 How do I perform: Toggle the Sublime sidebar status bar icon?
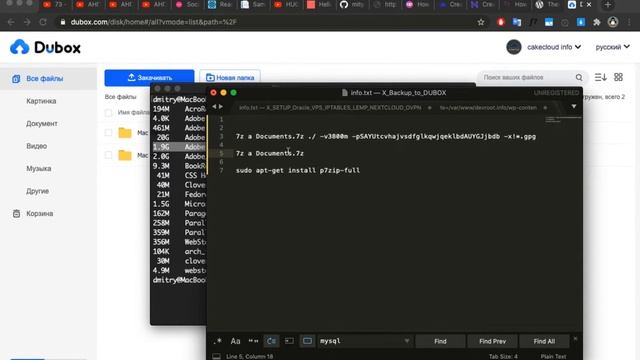point(216,356)
